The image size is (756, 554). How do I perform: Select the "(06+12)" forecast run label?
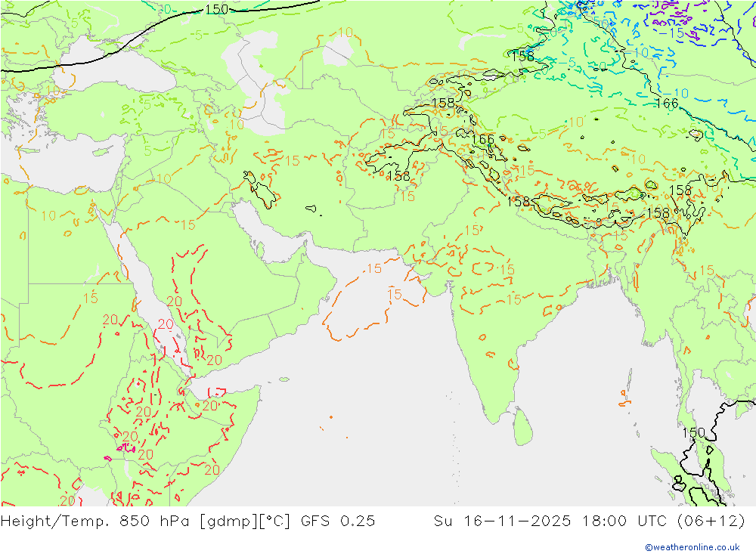tap(711, 521)
